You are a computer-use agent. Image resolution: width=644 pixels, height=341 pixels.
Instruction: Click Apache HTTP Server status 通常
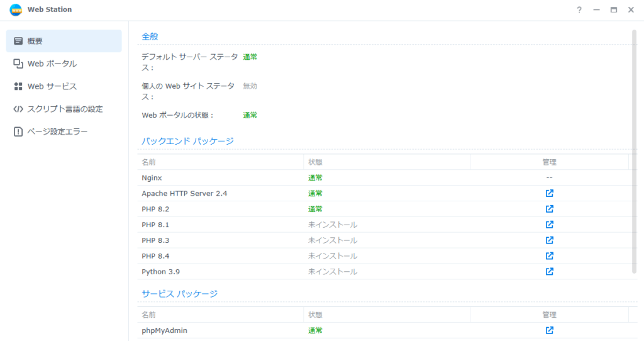(x=316, y=194)
